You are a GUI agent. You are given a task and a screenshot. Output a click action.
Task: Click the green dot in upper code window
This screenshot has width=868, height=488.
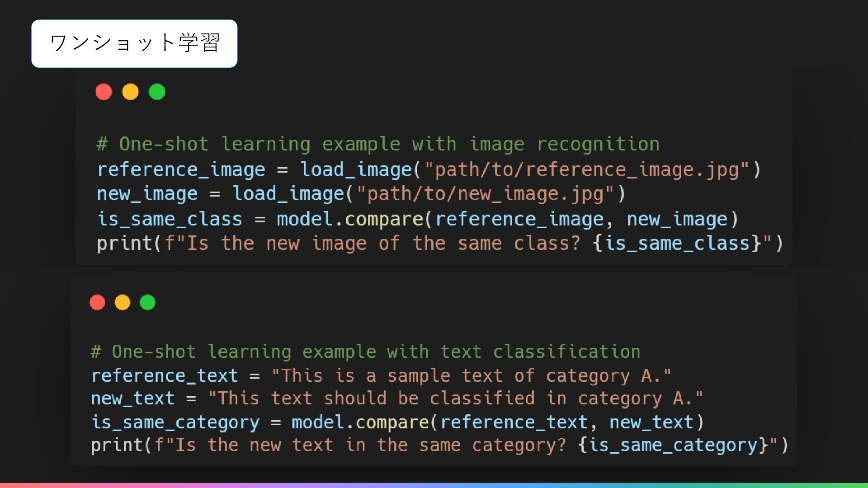pos(157,92)
